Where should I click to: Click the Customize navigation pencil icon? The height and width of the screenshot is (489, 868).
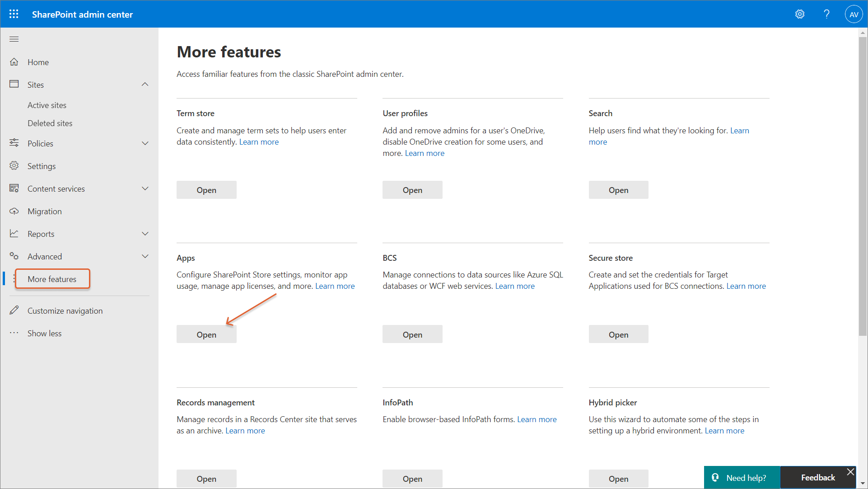(14, 310)
